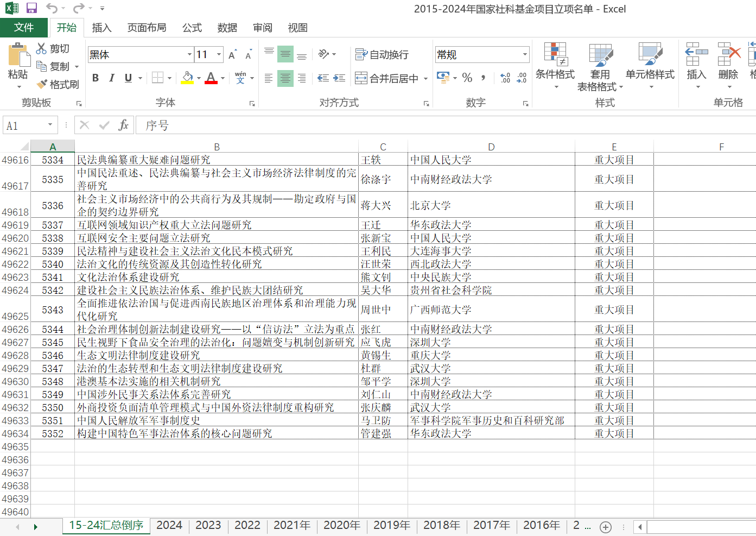Select column B header

pos(217,147)
